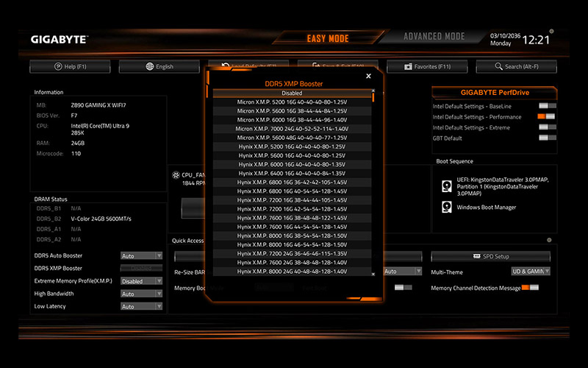Click the Help (F1) button
The image size is (588, 368).
[70, 66]
